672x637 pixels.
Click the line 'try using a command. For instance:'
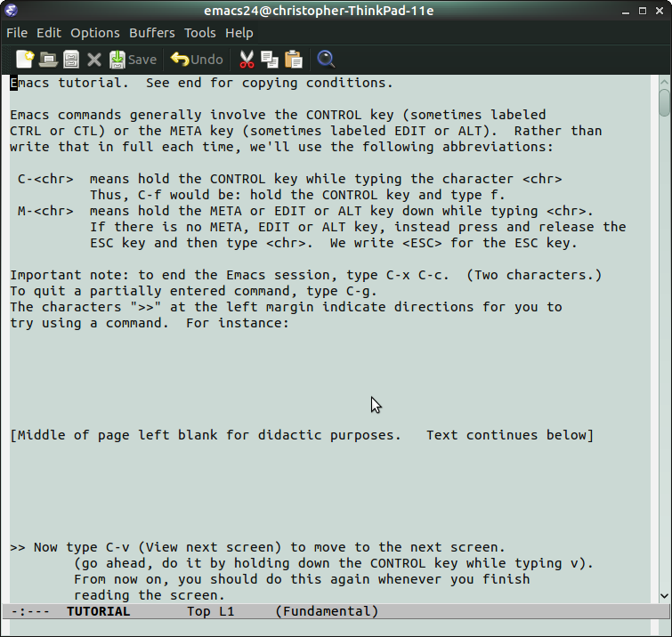pos(150,323)
